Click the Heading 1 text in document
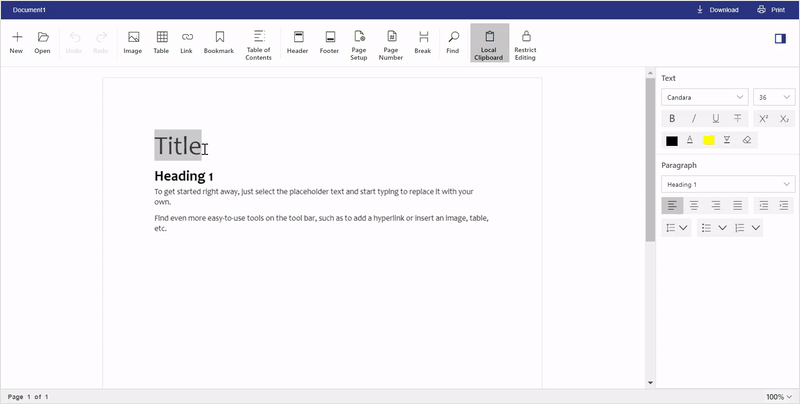 pos(183,176)
